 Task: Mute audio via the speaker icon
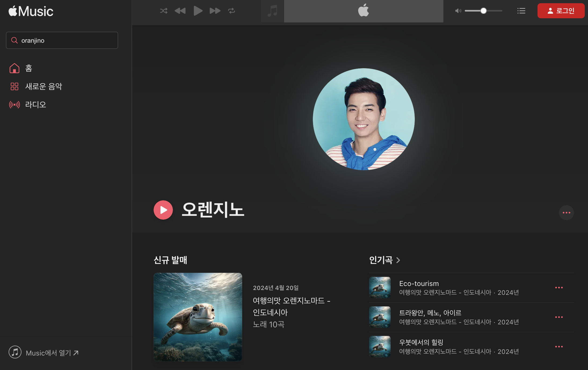tap(458, 11)
